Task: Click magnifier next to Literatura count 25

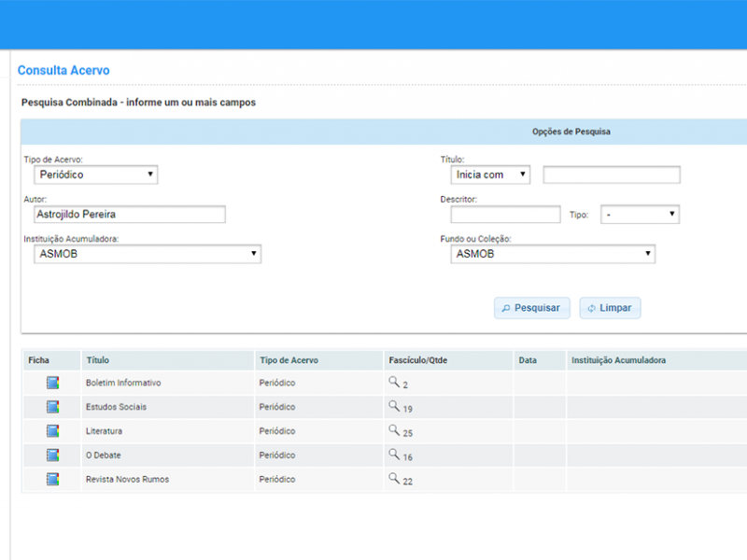Action: 394,430
